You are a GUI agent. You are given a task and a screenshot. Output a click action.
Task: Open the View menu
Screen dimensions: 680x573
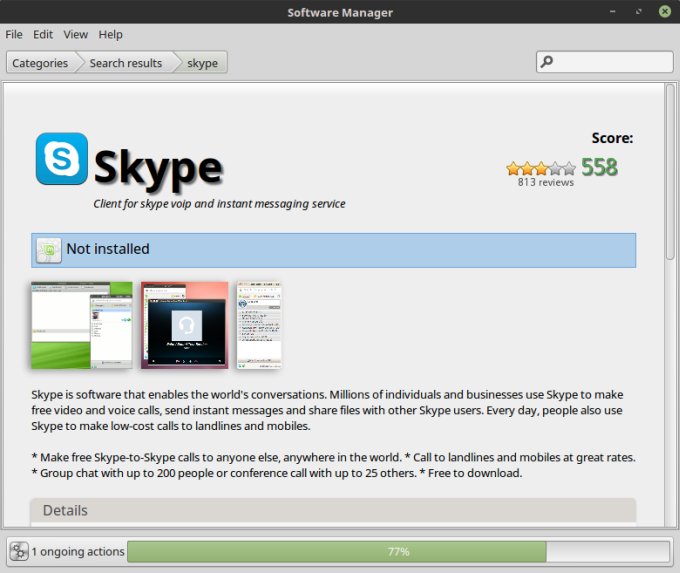[x=75, y=34]
